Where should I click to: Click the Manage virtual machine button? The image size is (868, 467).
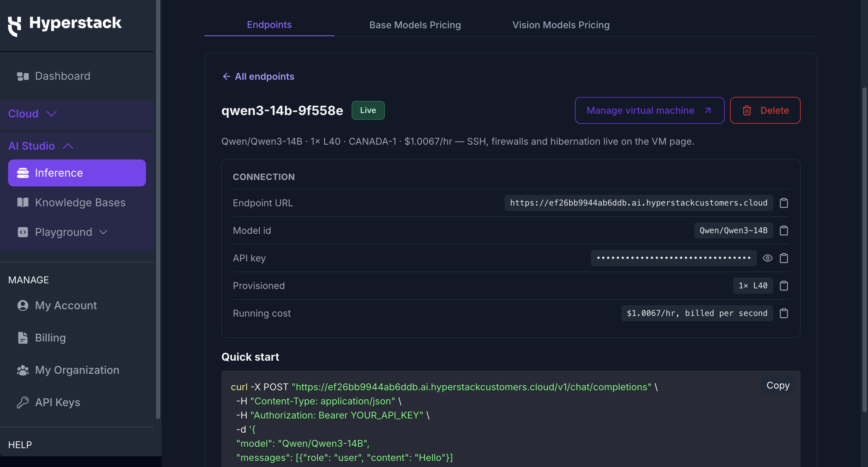pyautogui.click(x=649, y=111)
